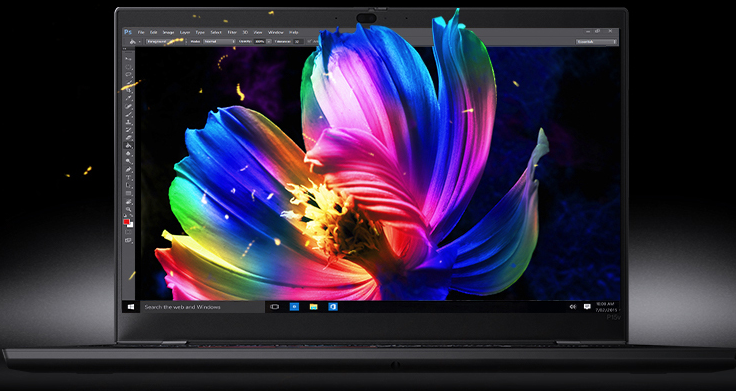Open the Mode Normal dropdown

tap(219, 41)
